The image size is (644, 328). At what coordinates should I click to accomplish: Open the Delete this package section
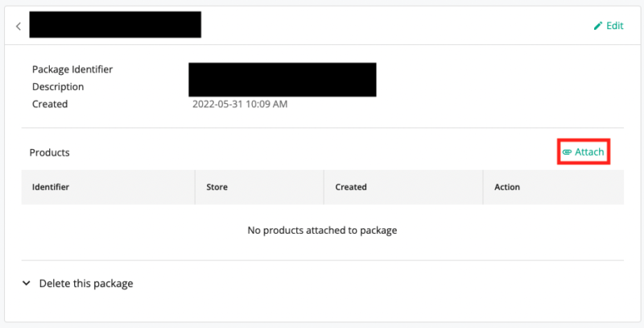point(86,284)
